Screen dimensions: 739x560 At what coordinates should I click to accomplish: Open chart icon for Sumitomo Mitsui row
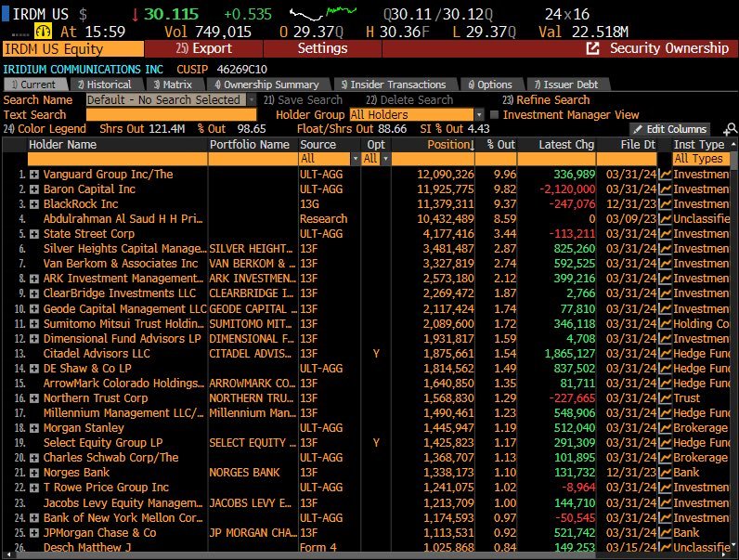(665, 324)
